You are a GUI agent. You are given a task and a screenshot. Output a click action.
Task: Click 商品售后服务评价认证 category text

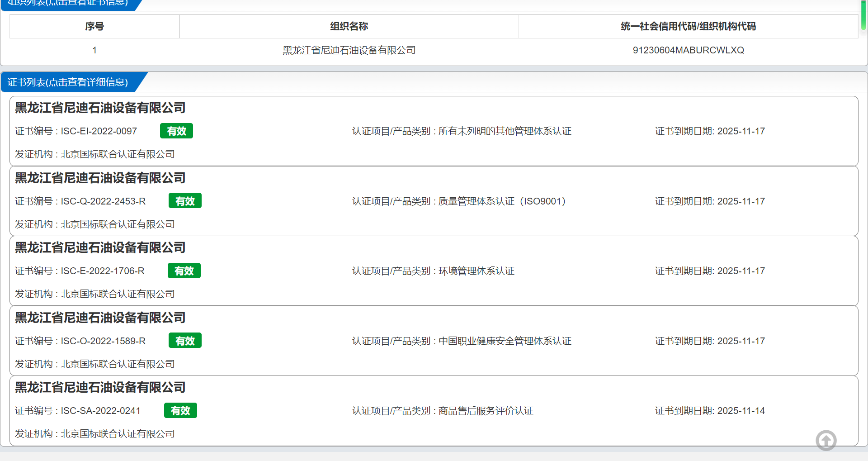(x=486, y=411)
